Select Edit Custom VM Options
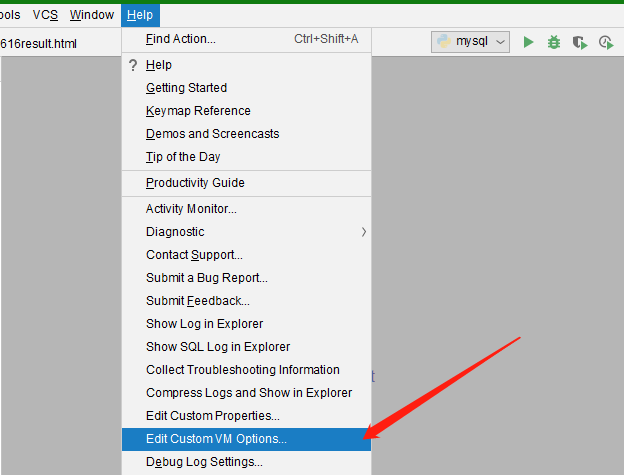The width and height of the screenshot is (624, 475). (x=246, y=439)
